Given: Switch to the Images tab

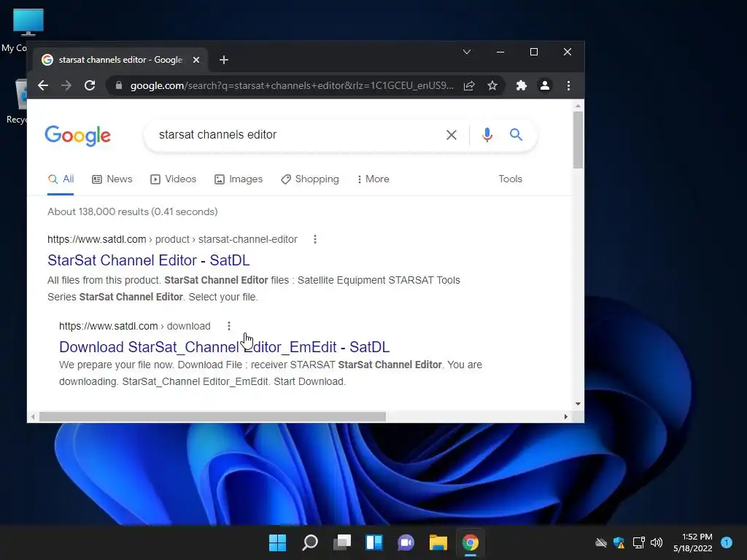Looking at the screenshot, I should coord(239,179).
